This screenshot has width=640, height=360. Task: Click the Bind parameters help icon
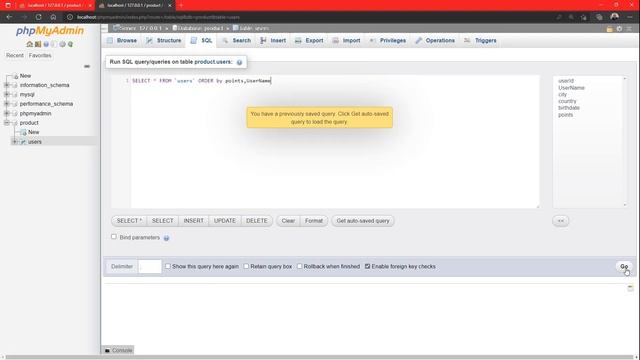[x=166, y=238]
